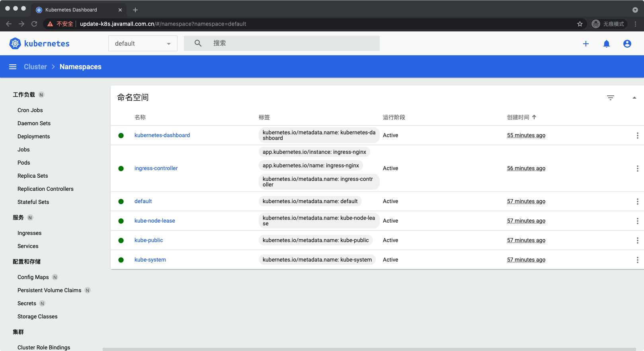The image size is (644, 351).
Task: Click the insecure site warning icon
Action: 50,24
